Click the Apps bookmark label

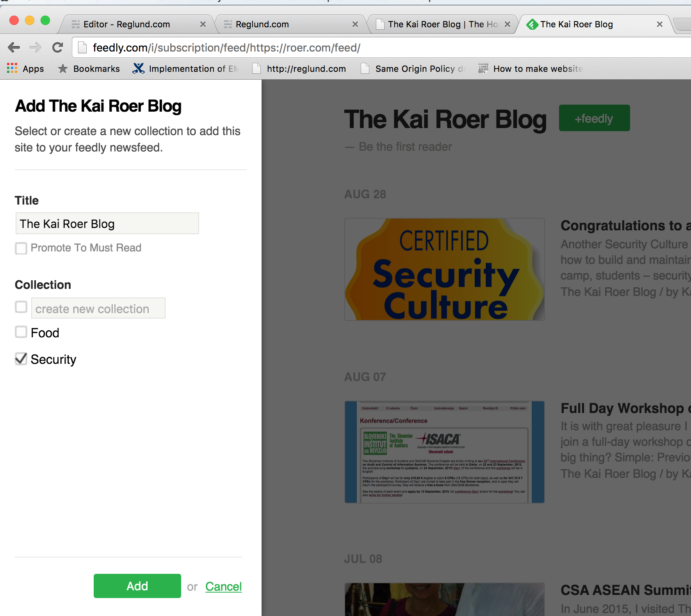[x=33, y=69]
